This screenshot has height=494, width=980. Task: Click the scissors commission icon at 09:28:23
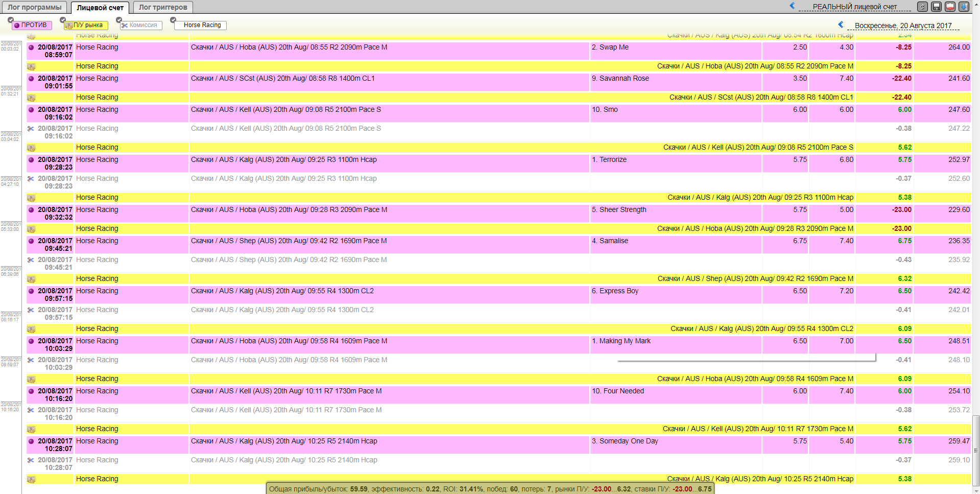[x=31, y=179]
